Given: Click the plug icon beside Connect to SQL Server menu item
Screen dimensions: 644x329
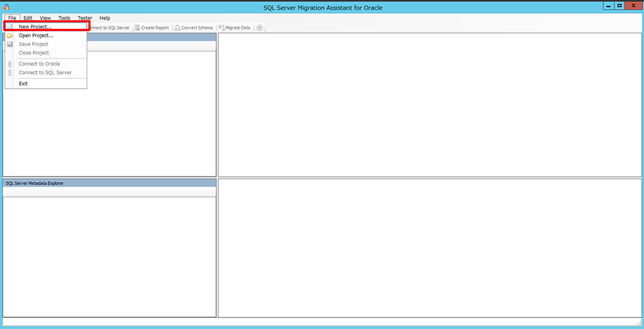Looking at the screenshot, I should click(x=10, y=72).
